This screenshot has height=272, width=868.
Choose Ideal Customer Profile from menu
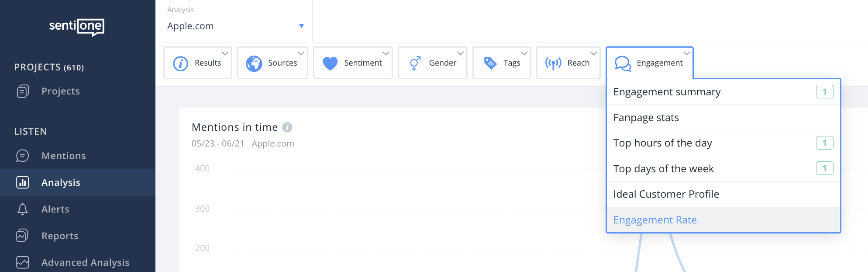pos(666,194)
